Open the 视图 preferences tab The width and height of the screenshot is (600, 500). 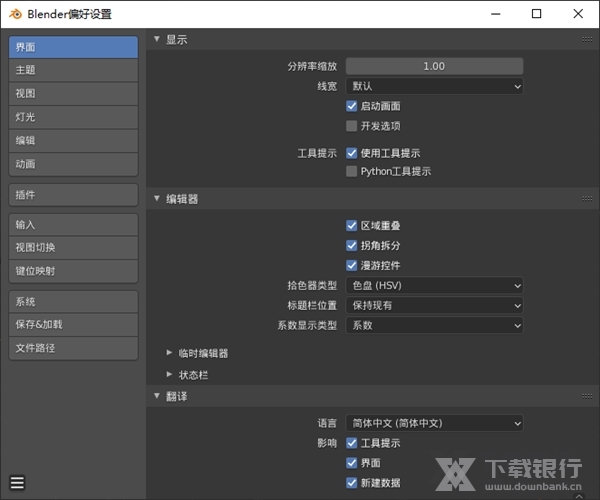click(73, 93)
